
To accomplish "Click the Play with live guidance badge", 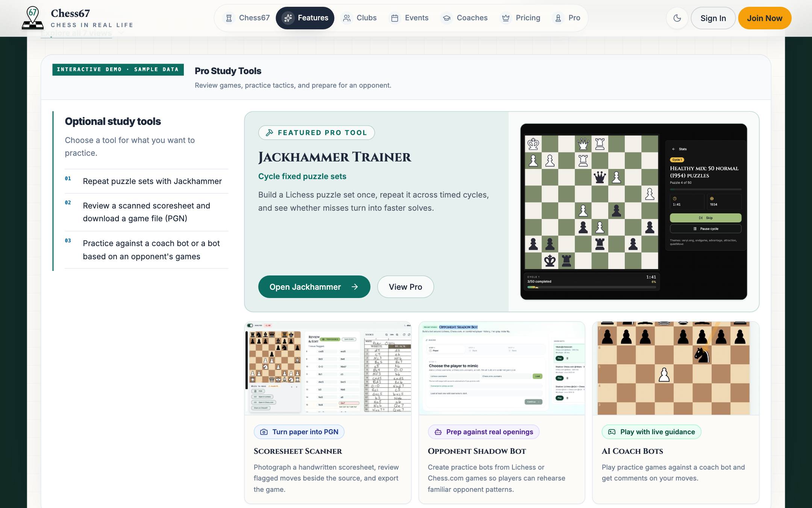I will [x=651, y=432].
